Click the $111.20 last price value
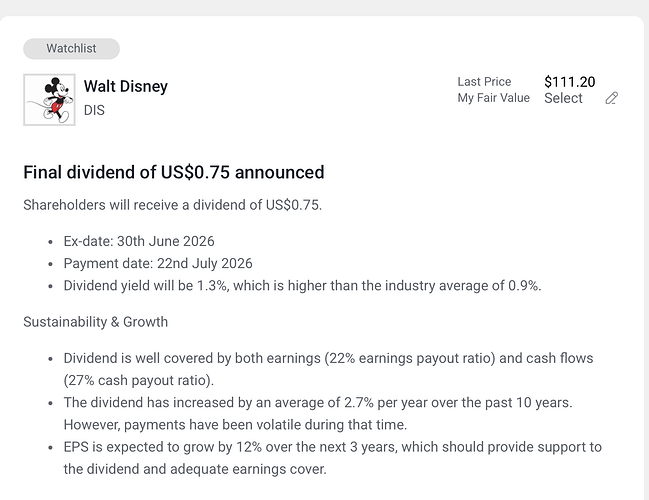 tap(569, 81)
